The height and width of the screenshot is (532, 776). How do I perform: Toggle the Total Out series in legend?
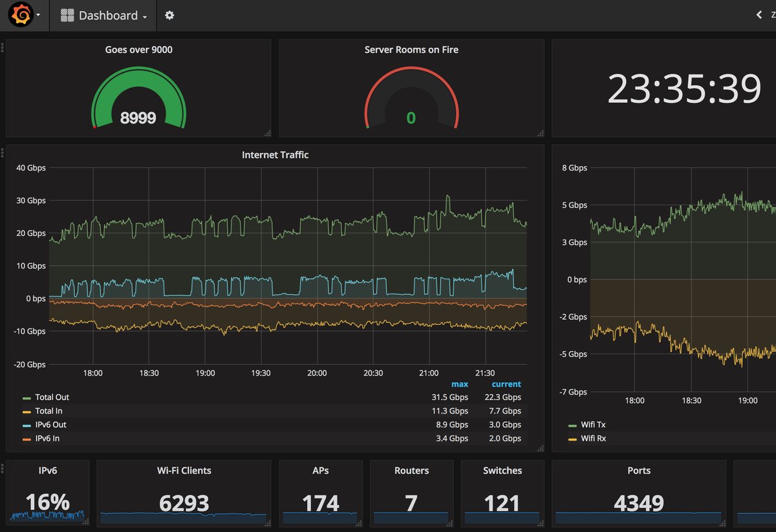[52, 398]
